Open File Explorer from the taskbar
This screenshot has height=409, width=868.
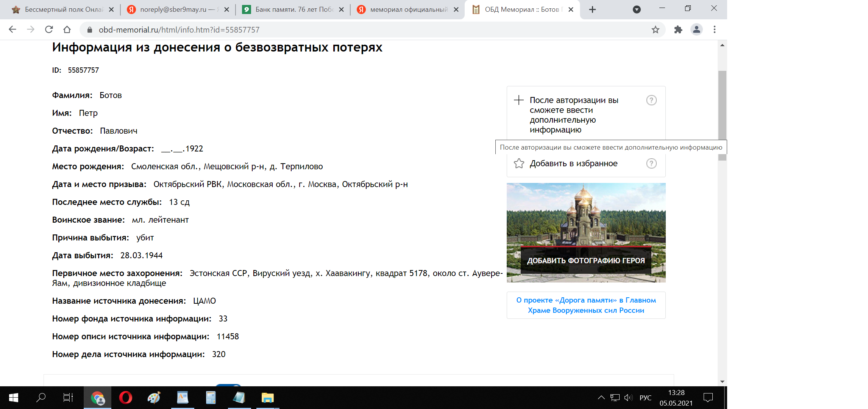(x=267, y=398)
